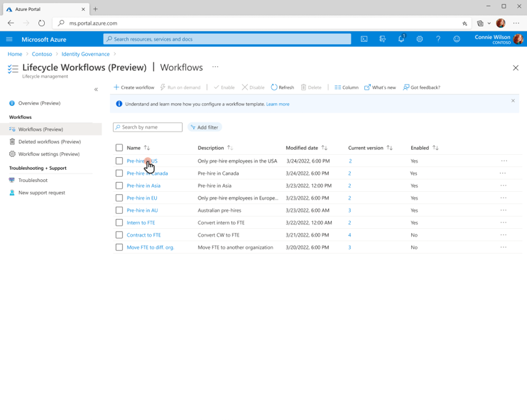The image size is (527, 420).
Task: Refresh the workflows list
Action: (282, 87)
